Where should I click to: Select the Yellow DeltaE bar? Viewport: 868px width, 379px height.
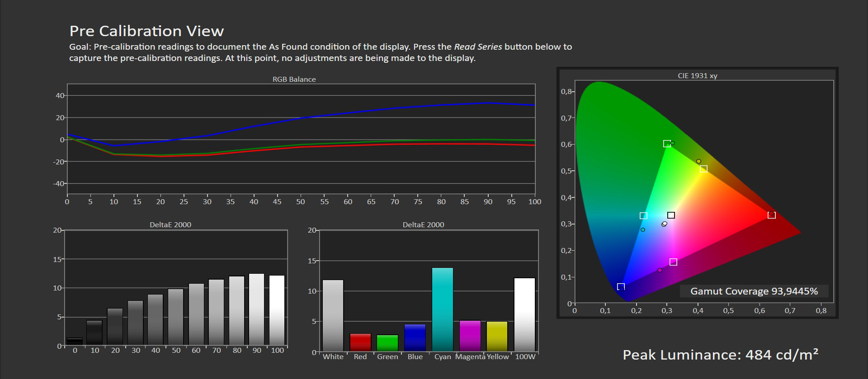click(497, 336)
